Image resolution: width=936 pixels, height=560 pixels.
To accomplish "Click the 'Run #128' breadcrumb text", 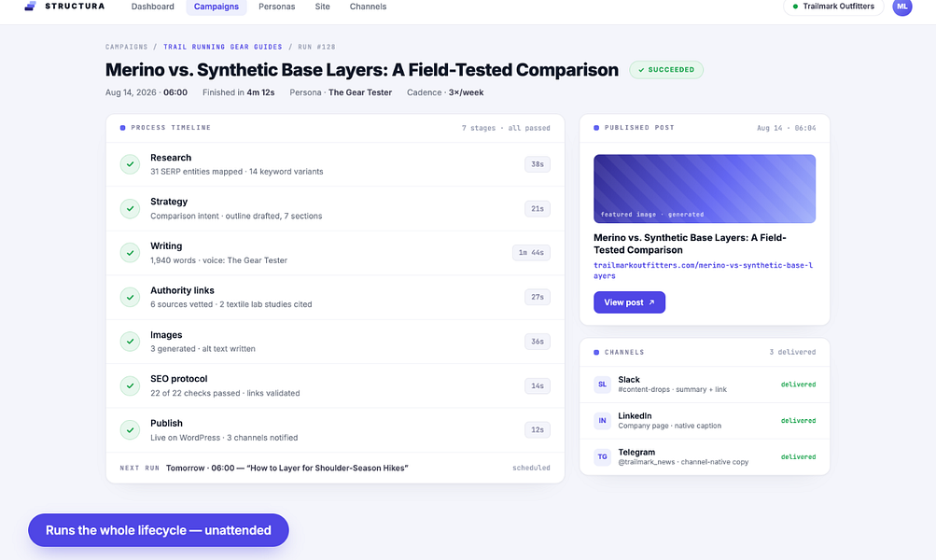I will pos(316,47).
